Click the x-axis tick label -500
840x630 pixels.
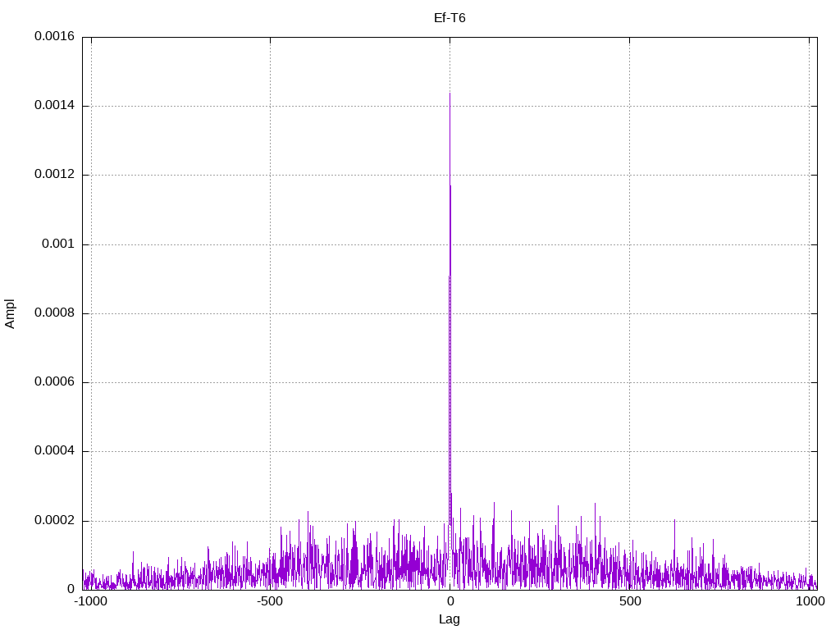pos(269,601)
